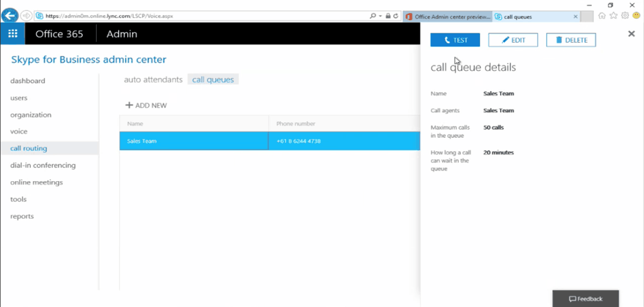Click the browser back arrow button
Screen dimensions: 644x307
point(9,16)
